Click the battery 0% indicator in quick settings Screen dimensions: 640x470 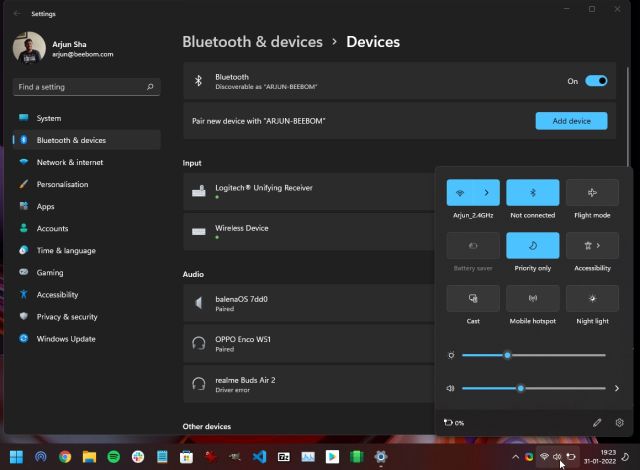[x=454, y=423]
